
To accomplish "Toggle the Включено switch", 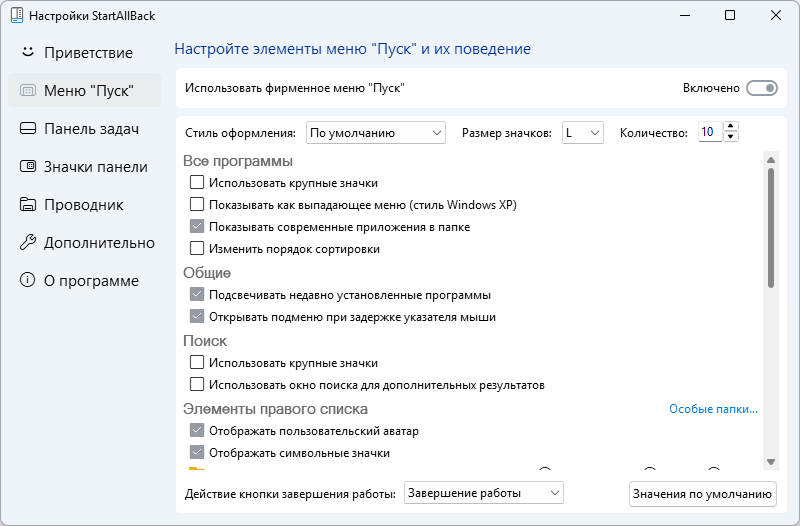I will pos(762,88).
